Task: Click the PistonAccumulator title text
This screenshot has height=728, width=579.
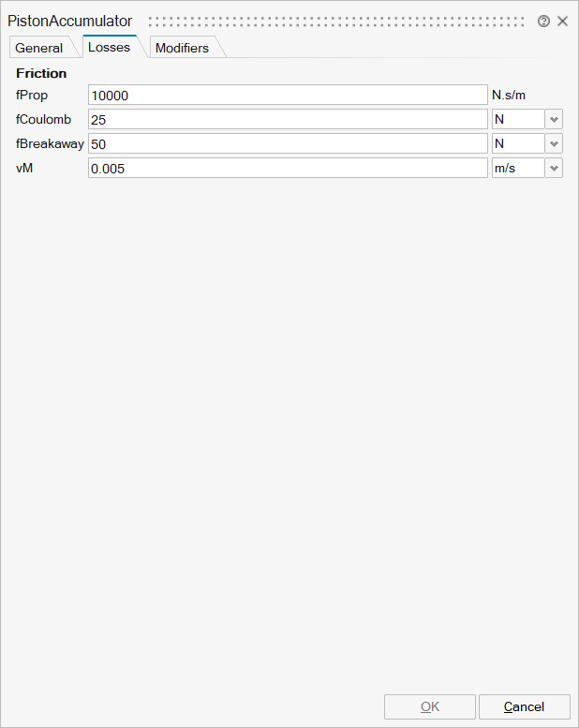Action: click(x=69, y=21)
